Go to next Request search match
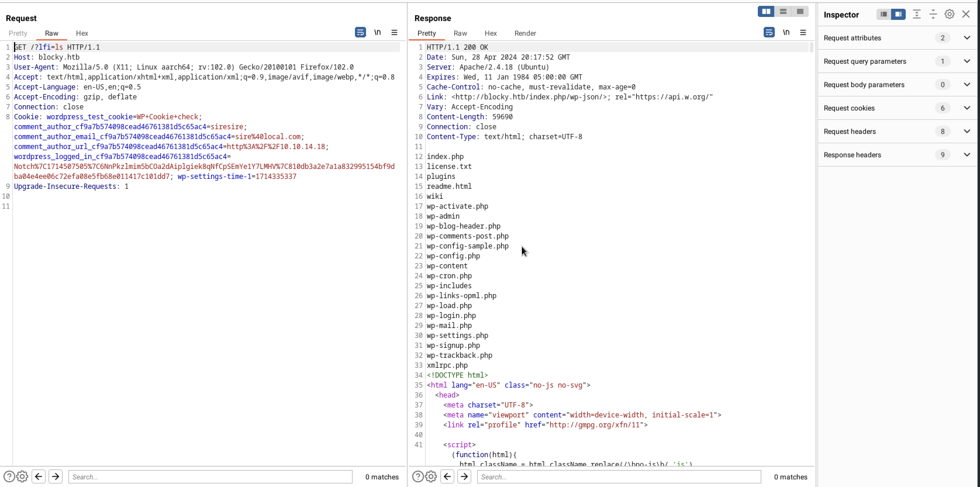980x487 pixels. pyautogui.click(x=56, y=477)
